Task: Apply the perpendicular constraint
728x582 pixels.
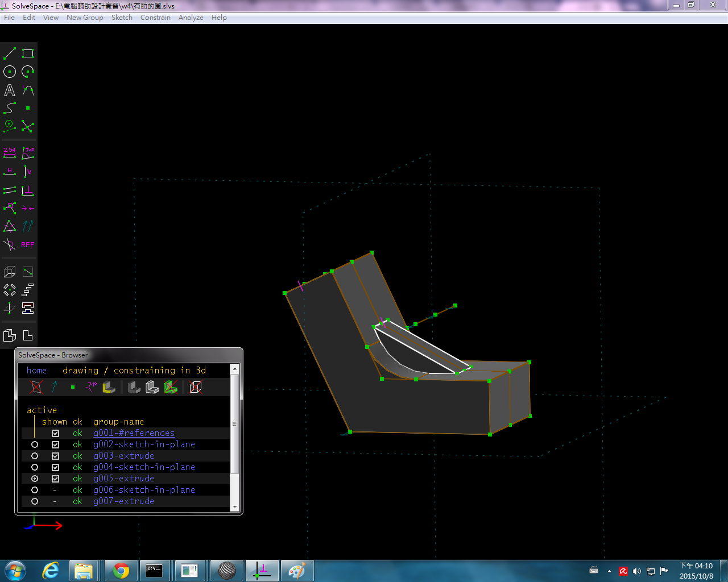Action: (x=28, y=190)
